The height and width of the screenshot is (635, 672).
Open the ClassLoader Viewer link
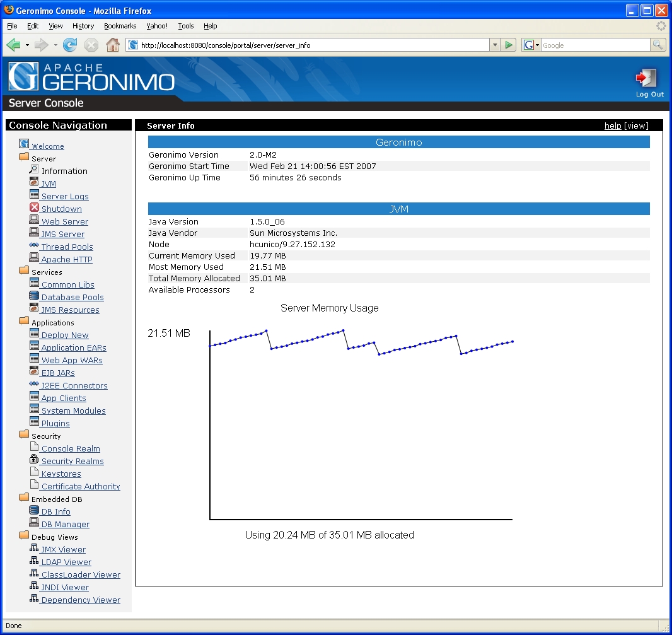click(x=81, y=575)
